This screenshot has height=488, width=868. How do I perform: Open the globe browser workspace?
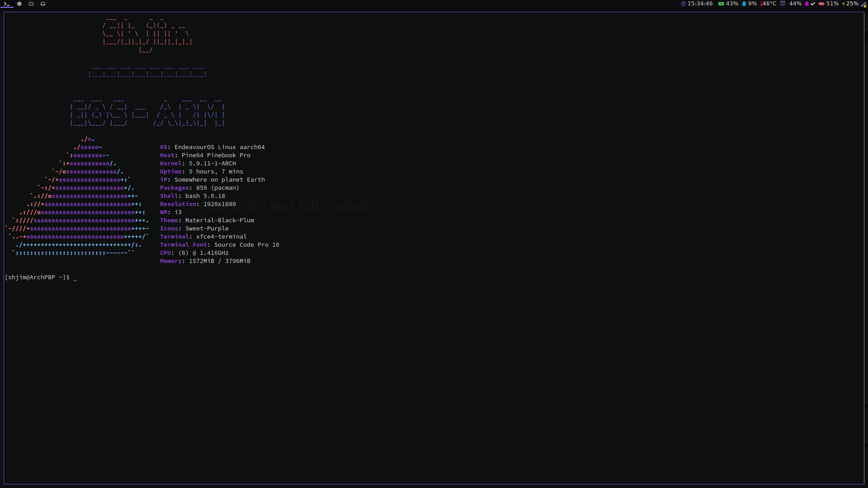tap(19, 4)
